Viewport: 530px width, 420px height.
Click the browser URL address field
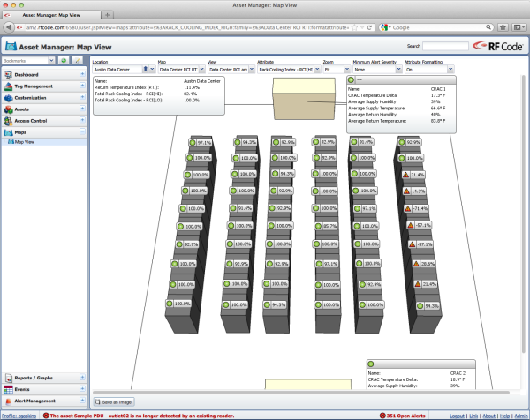coord(187,27)
